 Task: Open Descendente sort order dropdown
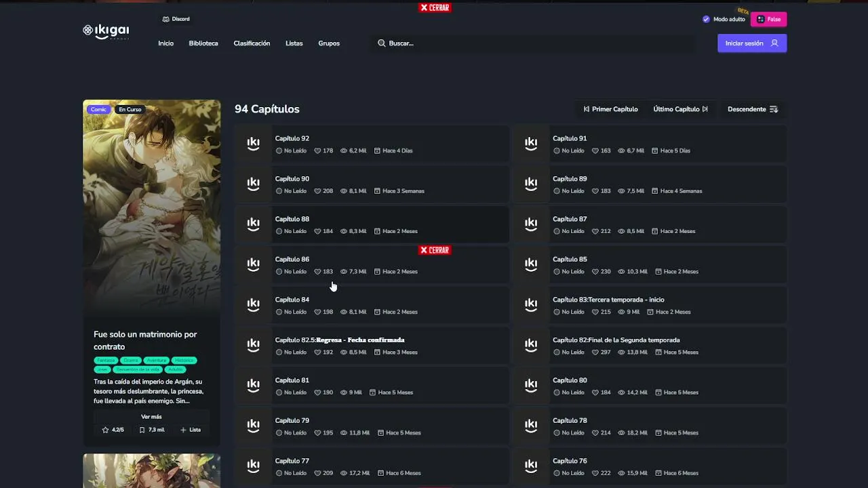point(753,109)
